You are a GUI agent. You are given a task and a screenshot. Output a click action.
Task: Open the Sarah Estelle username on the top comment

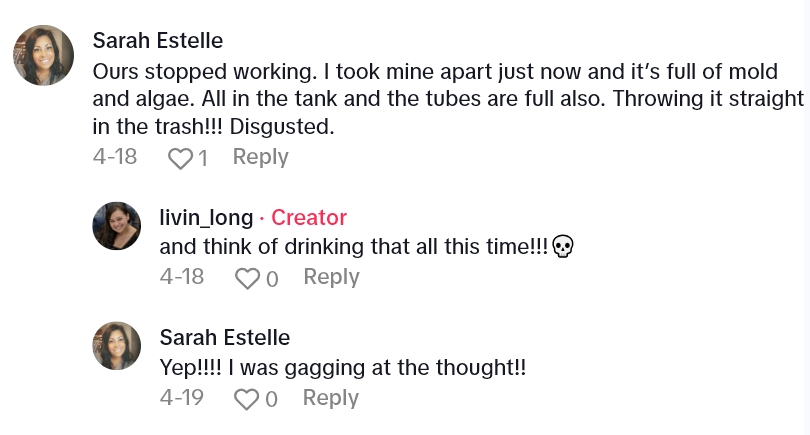pos(157,40)
